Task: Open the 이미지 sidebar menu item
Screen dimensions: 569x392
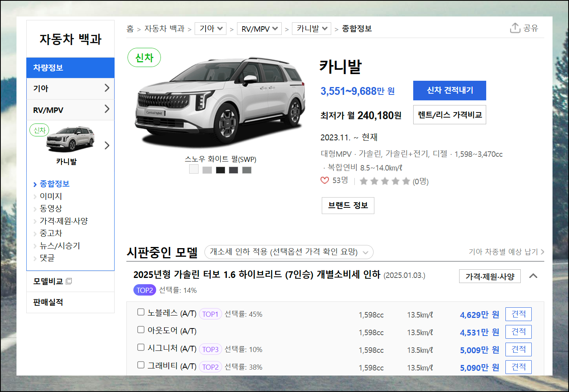Action: click(51, 196)
